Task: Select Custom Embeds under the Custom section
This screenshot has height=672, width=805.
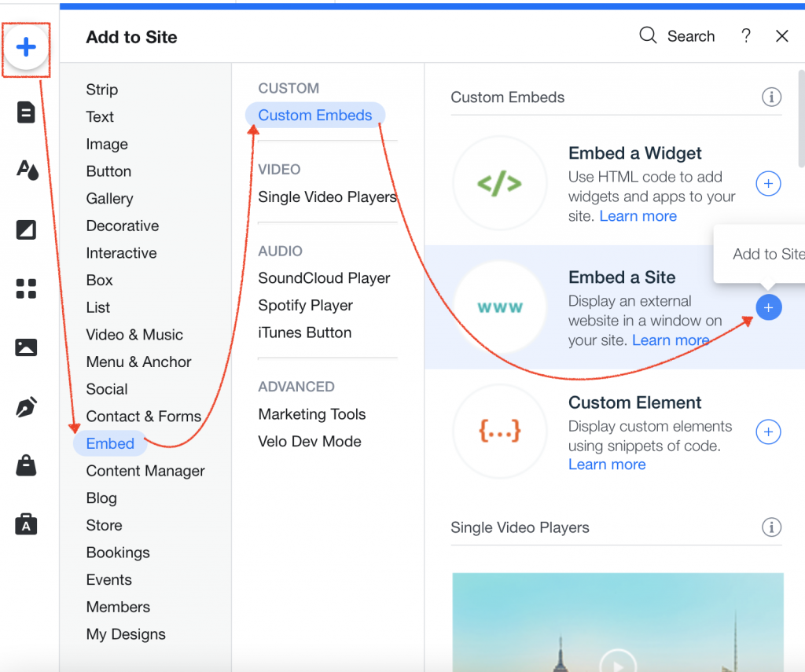Action: point(314,115)
